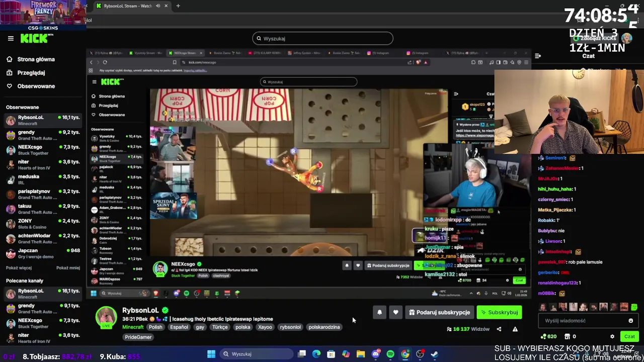Open the RybsonLoL channel name link
This screenshot has width=644, height=362.
pyautogui.click(x=140, y=310)
